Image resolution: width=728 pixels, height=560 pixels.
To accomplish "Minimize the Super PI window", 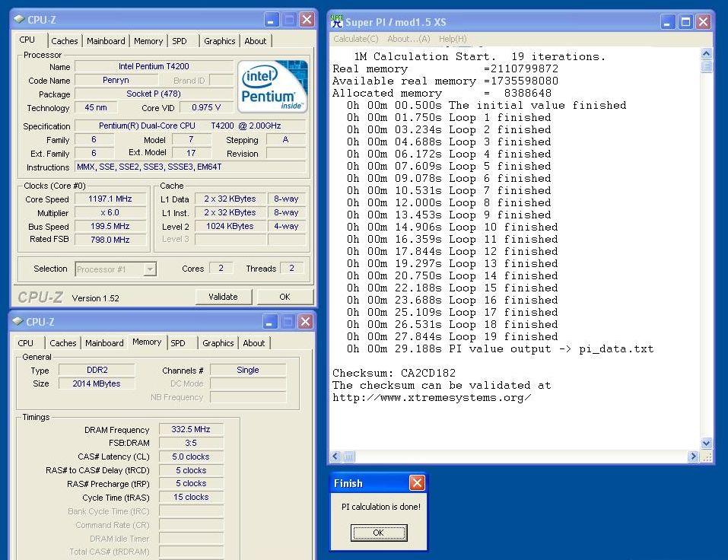I will click(667, 21).
